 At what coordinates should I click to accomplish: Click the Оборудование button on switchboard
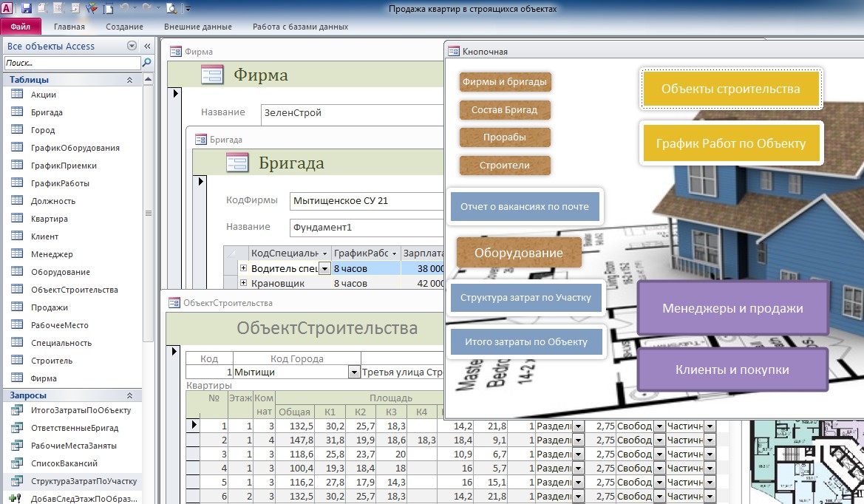tap(518, 253)
